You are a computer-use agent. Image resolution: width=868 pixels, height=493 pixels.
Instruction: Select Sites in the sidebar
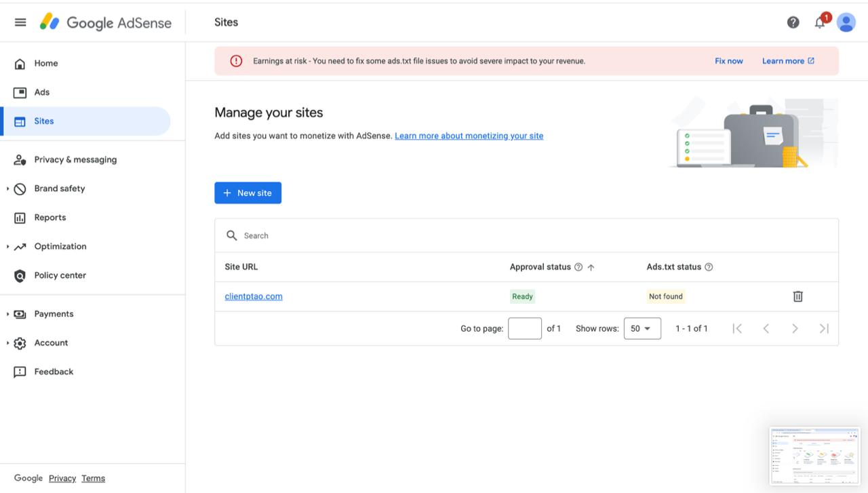[85, 121]
